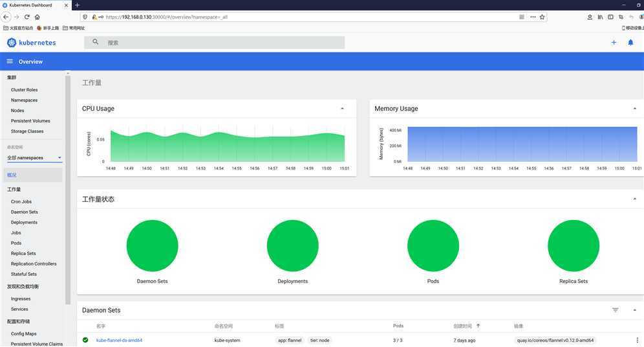Focus the dashboard search field
The image size is (644, 347).
[215, 42]
